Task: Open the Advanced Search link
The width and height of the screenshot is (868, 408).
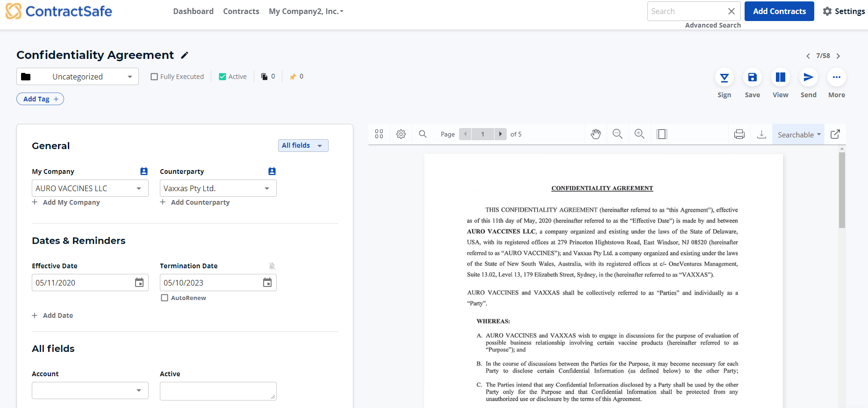Action: [x=713, y=25]
